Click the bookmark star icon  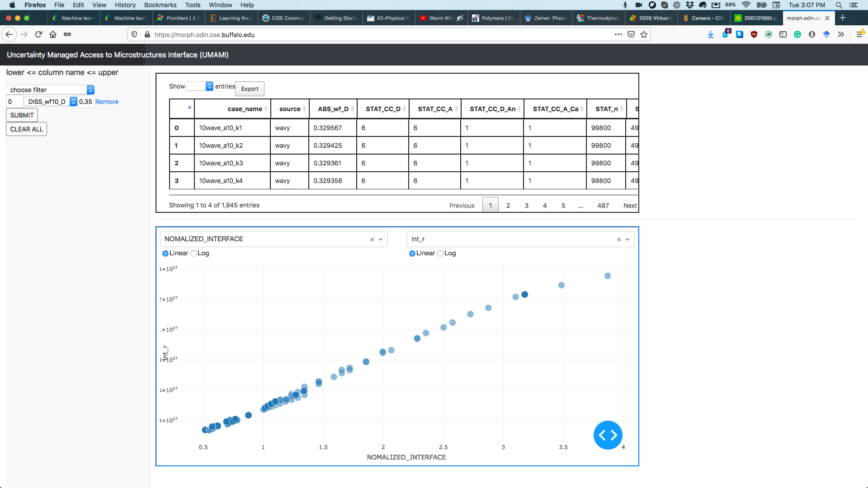pos(644,34)
